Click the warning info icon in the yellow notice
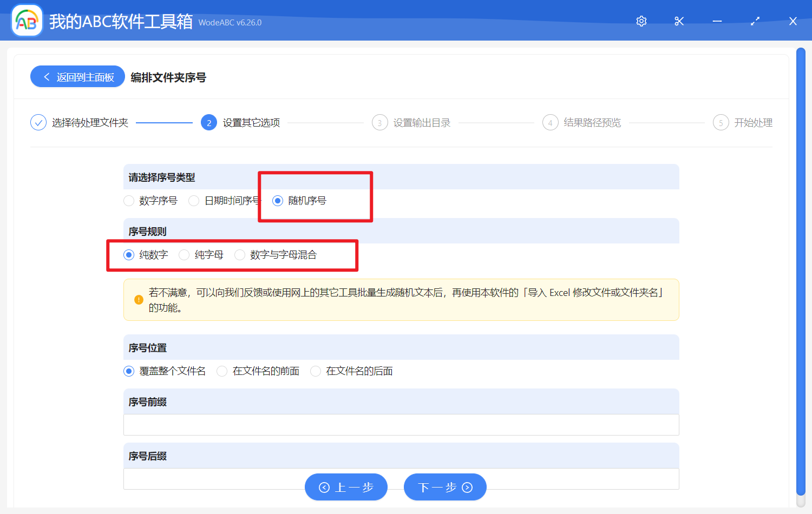 [x=137, y=299]
